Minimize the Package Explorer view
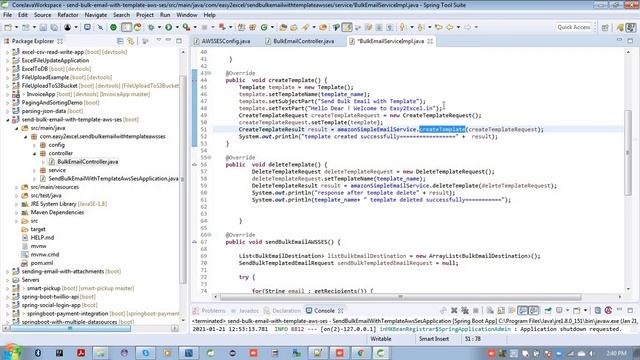This screenshot has width=640, height=360. tap(168, 40)
